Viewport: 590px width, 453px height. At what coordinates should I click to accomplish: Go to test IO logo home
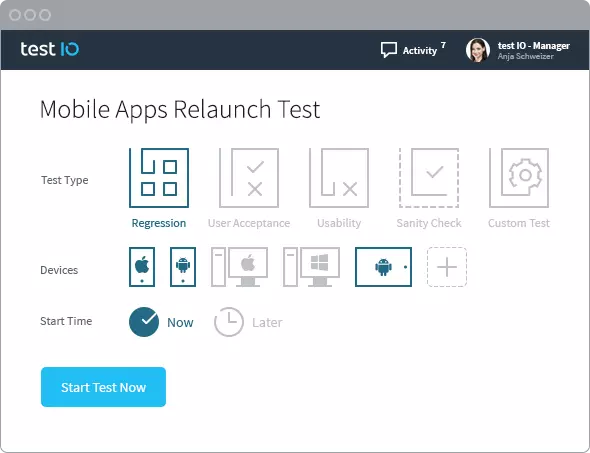(x=50, y=49)
